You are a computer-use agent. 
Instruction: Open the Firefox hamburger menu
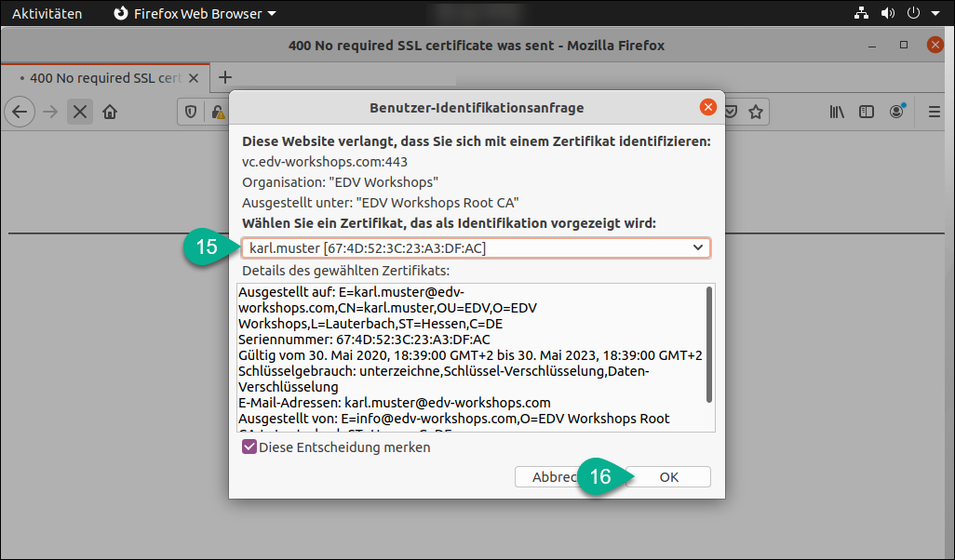[935, 112]
